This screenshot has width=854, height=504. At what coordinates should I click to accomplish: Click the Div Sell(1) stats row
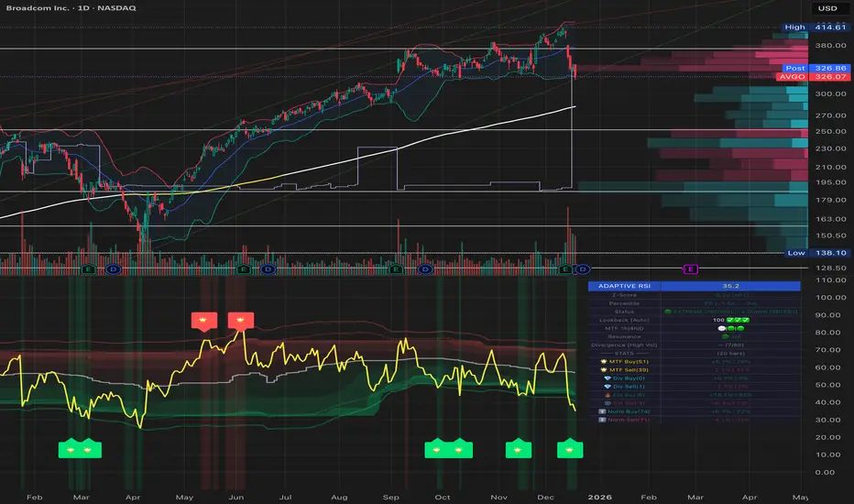coord(695,387)
